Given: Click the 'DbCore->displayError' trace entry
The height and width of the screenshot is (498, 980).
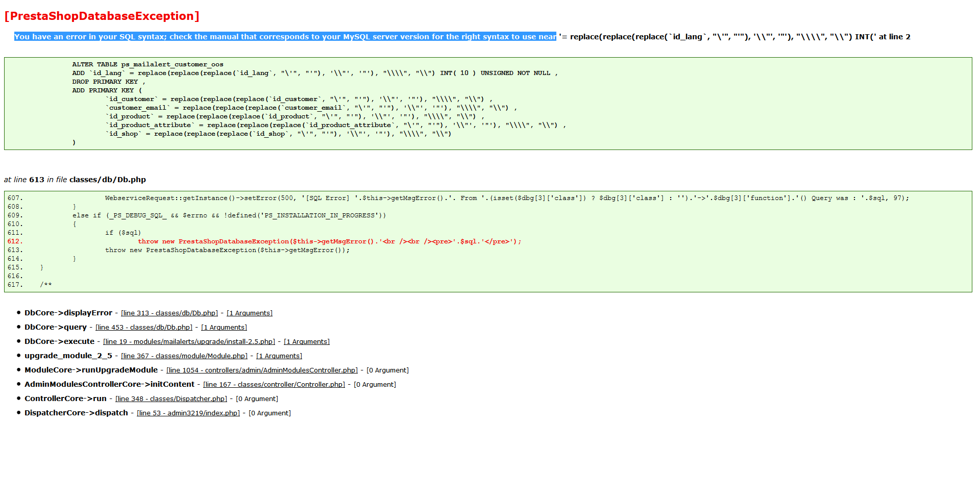Looking at the screenshot, I should pyautogui.click(x=68, y=313).
